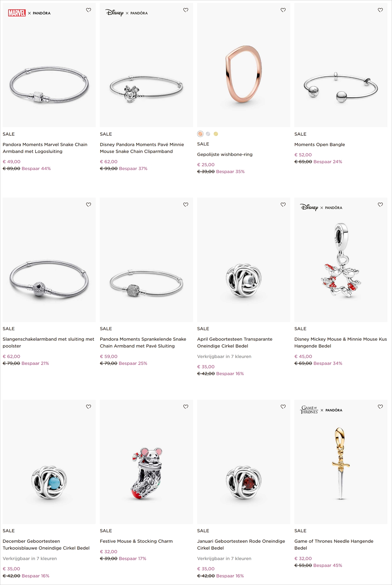Click heart on April Geboortesteen Bedel
This screenshot has width=392, height=585.
pos(283,205)
